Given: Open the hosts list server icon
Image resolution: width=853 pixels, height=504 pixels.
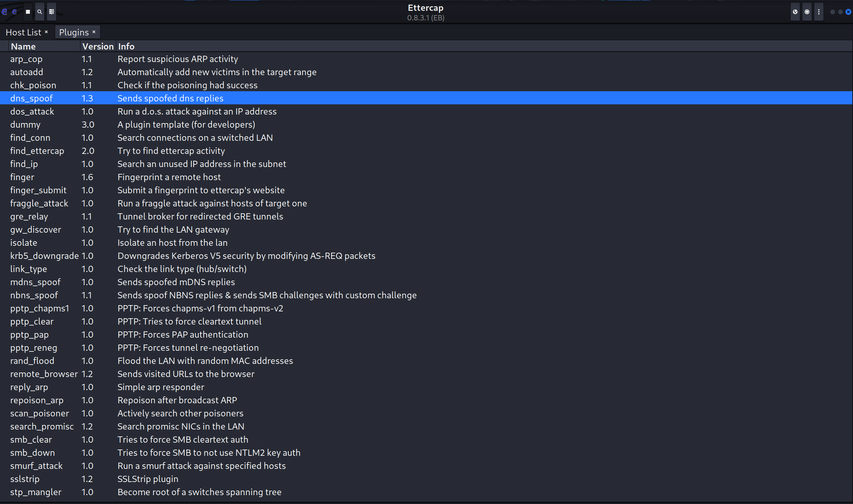Looking at the screenshot, I should (52, 11).
